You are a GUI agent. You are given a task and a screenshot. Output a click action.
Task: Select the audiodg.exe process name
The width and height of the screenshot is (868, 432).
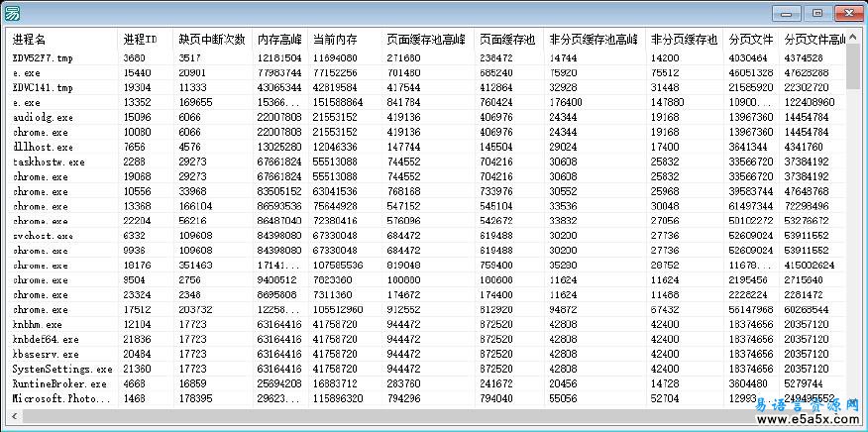coord(43,118)
